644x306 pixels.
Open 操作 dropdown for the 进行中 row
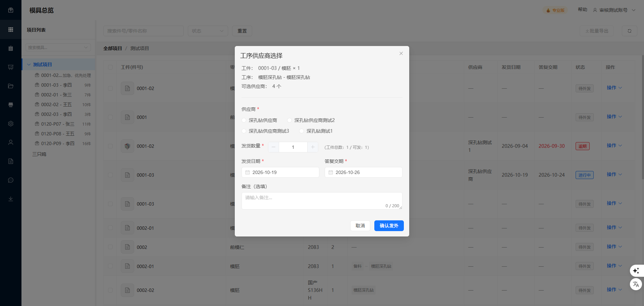click(614, 174)
